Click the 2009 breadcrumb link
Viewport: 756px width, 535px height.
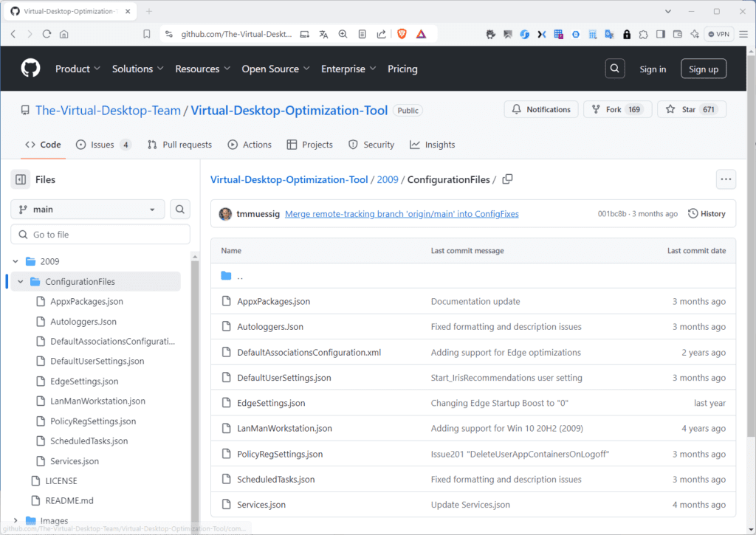click(388, 179)
